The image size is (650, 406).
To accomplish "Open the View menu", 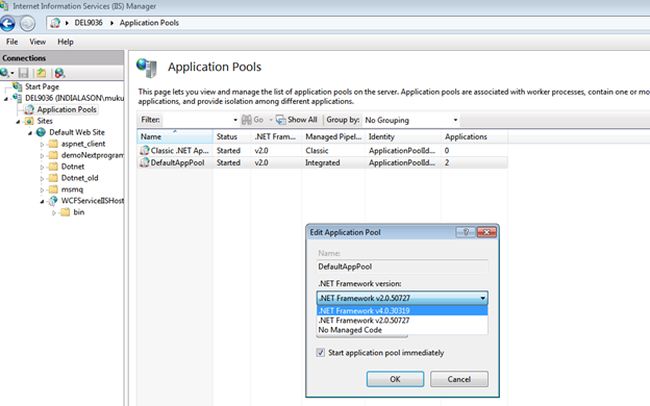I will pyautogui.click(x=37, y=42).
